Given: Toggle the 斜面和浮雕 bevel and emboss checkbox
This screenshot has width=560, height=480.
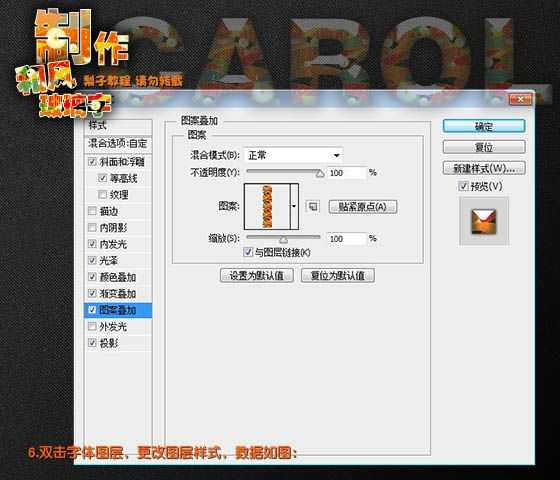Looking at the screenshot, I should [x=92, y=162].
